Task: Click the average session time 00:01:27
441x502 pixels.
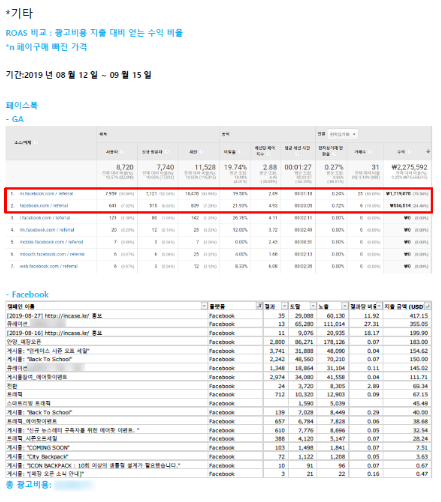Action: (298, 167)
